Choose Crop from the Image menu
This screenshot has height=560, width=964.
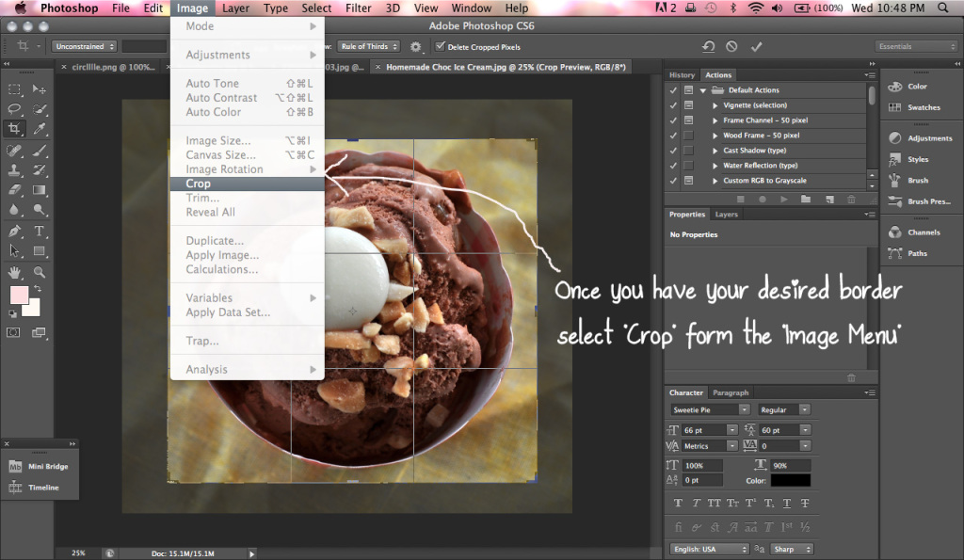(199, 184)
